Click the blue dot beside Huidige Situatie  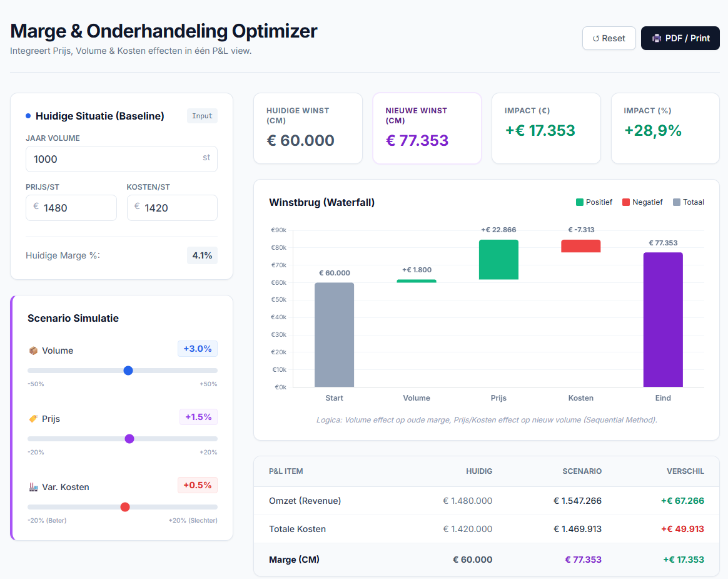(28, 116)
